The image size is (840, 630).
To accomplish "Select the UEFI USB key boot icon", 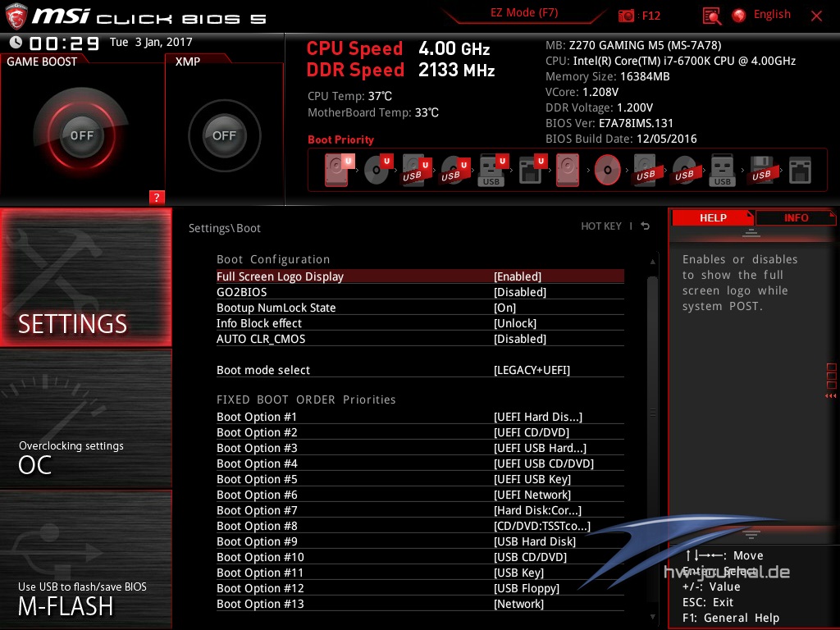I will 493,171.
